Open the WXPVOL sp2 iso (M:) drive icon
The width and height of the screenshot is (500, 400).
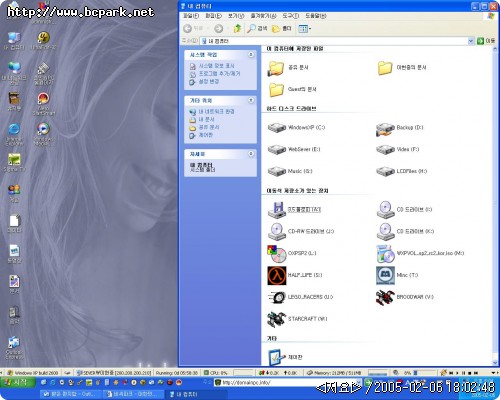tap(385, 254)
